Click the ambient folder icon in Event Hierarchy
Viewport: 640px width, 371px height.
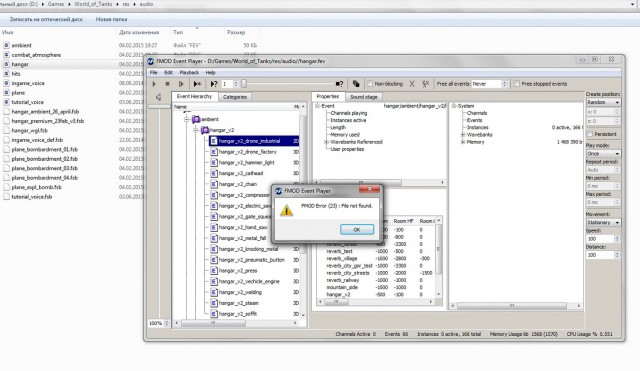pos(196,119)
